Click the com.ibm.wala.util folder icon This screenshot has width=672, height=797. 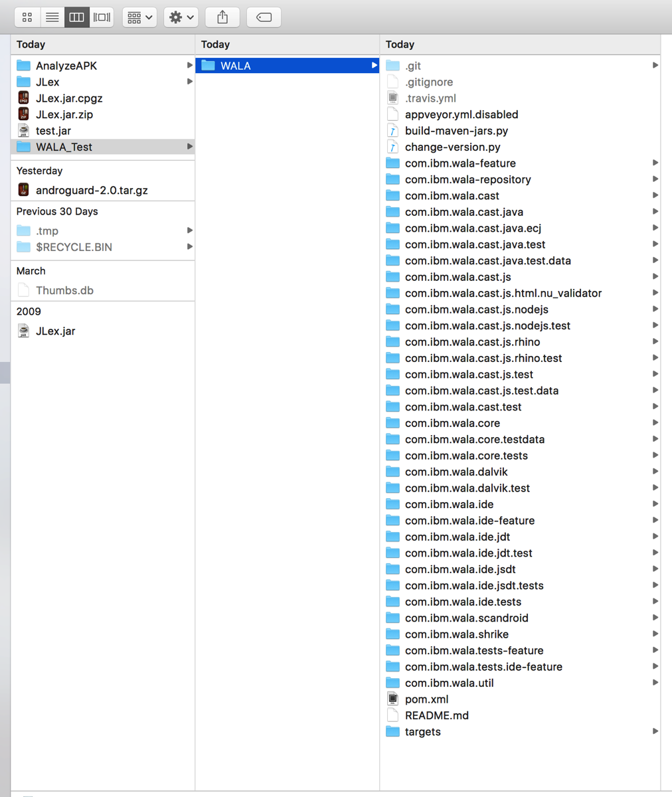point(393,683)
